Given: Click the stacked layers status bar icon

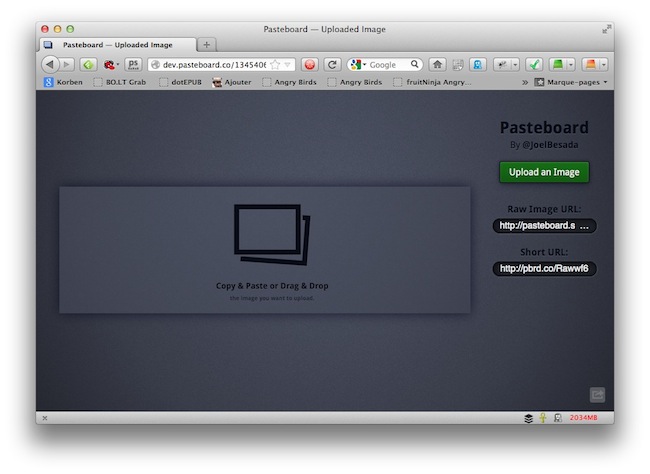Looking at the screenshot, I should point(529,418).
